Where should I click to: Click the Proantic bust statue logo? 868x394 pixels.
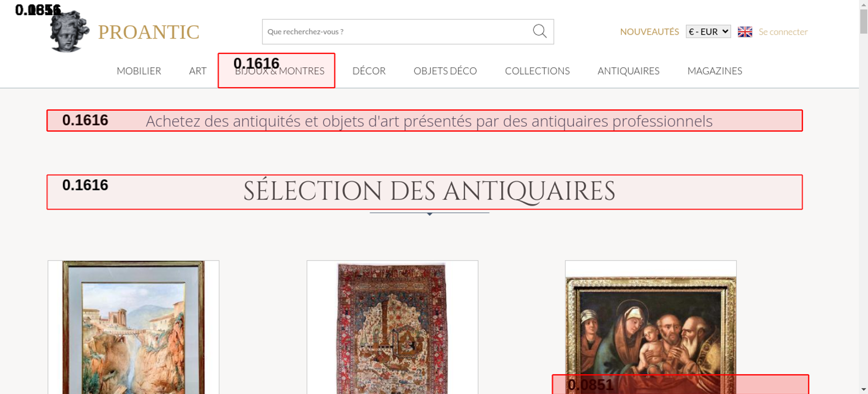click(69, 32)
